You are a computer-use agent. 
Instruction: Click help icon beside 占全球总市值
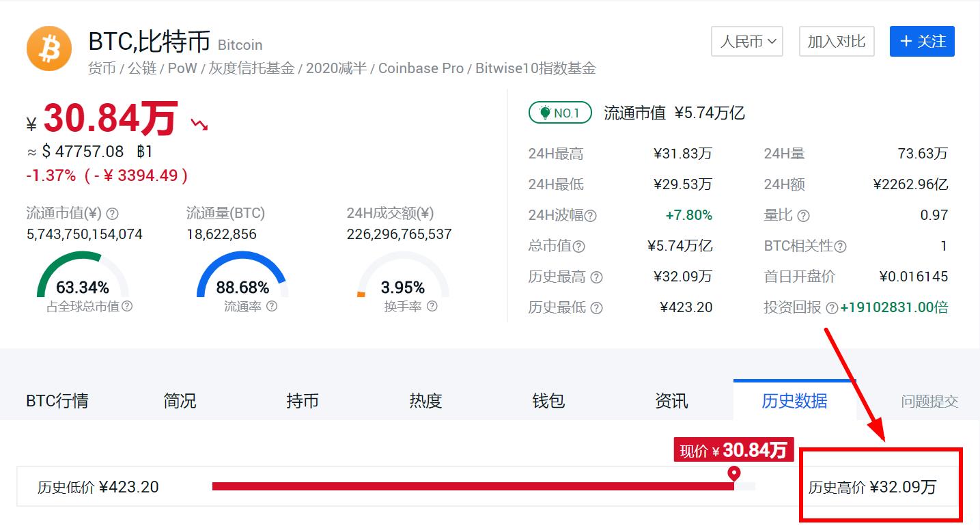(x=127, y=307)
